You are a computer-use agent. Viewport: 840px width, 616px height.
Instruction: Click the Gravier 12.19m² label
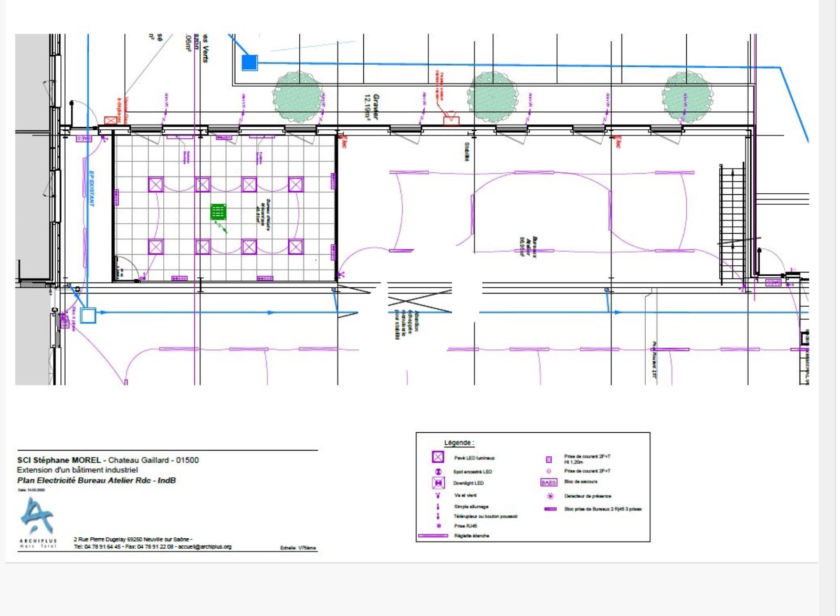[x=372, y=107]
